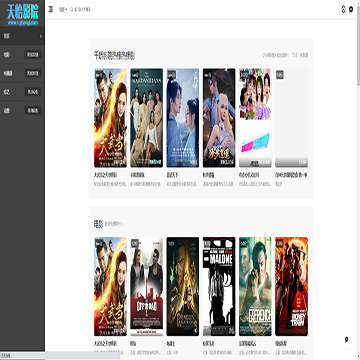Click the text link right of hot list heading

coord(285,55)
